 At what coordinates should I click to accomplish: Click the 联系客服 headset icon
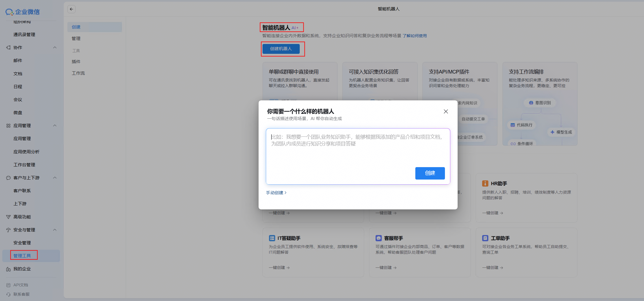click(8, 295)
